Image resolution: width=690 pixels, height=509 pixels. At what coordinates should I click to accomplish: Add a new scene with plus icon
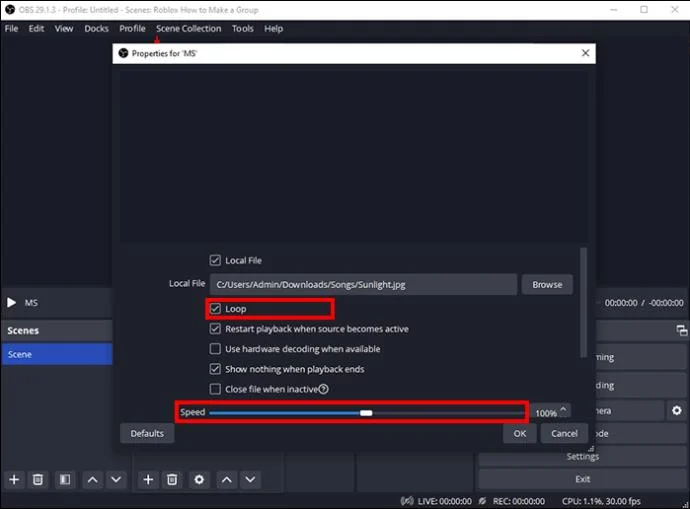click(x=14, y=480)
